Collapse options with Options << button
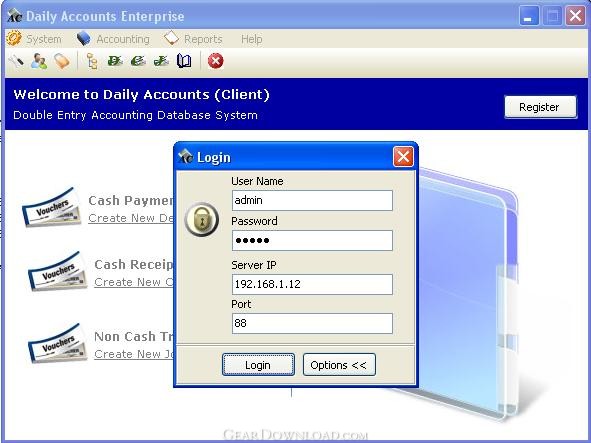This screenshot has height=443, width=591. 339,365
